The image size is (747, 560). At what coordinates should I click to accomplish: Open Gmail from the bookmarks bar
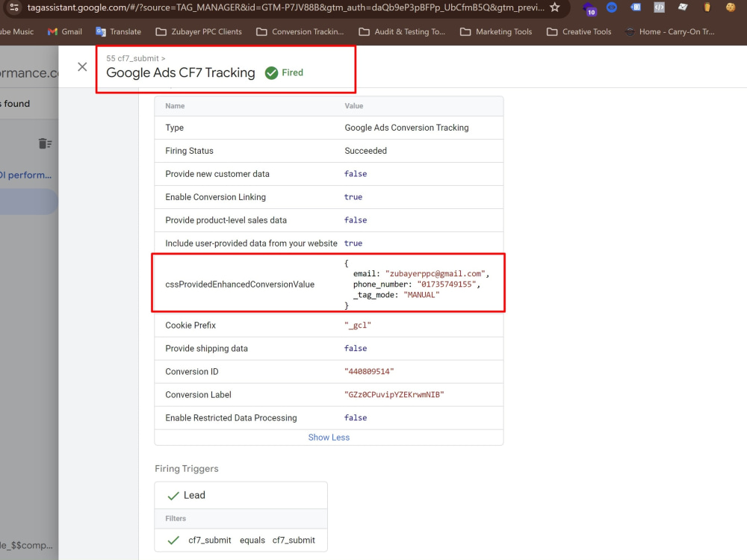coord(64,31)
